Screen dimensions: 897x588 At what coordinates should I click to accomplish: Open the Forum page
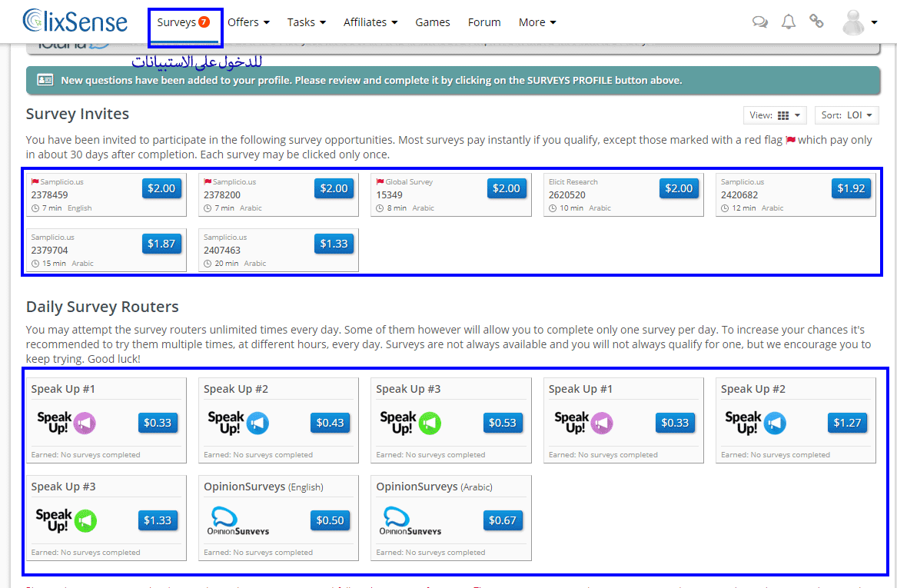click(x=484, y=22)
